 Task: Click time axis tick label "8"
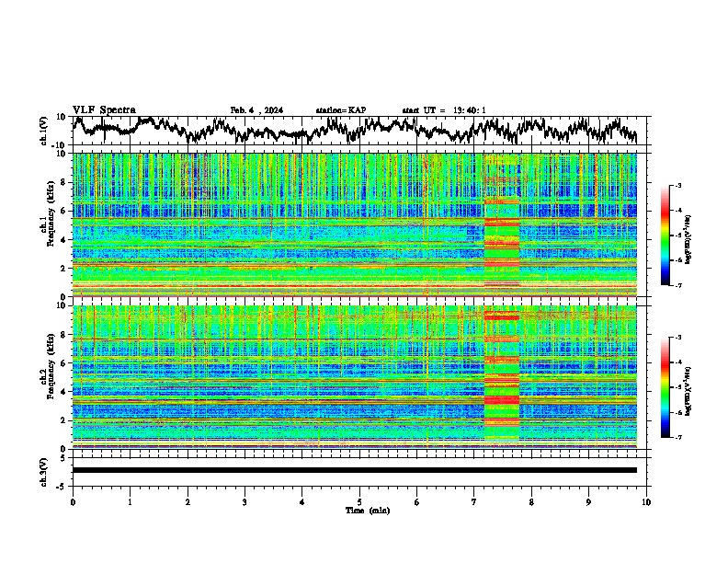pos(531,502)
